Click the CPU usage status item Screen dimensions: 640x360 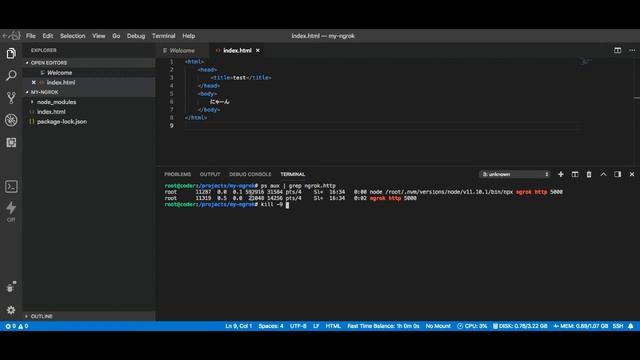472,326
